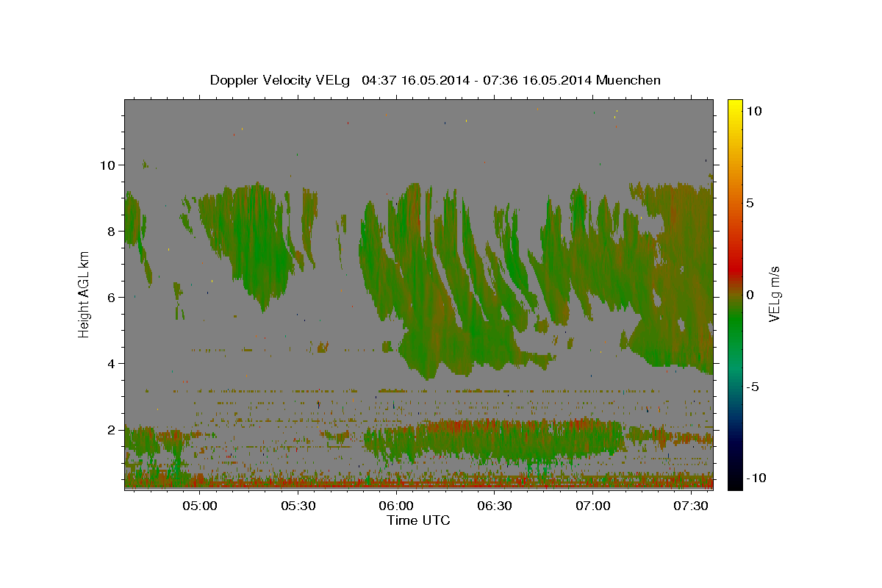Image resolution: width=882 pixels, height=588 pixels.
Task: Click the height axis label 4
Action: [111, 363]
